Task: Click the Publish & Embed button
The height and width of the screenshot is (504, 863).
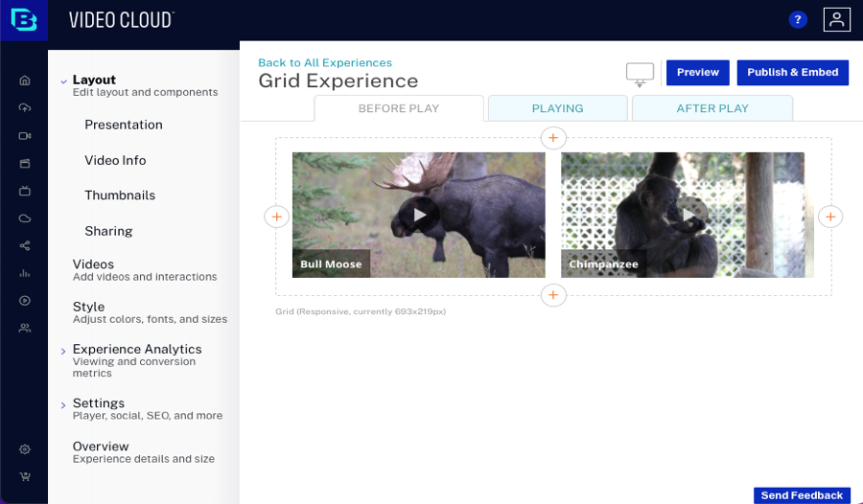Action: click(792, 73)
